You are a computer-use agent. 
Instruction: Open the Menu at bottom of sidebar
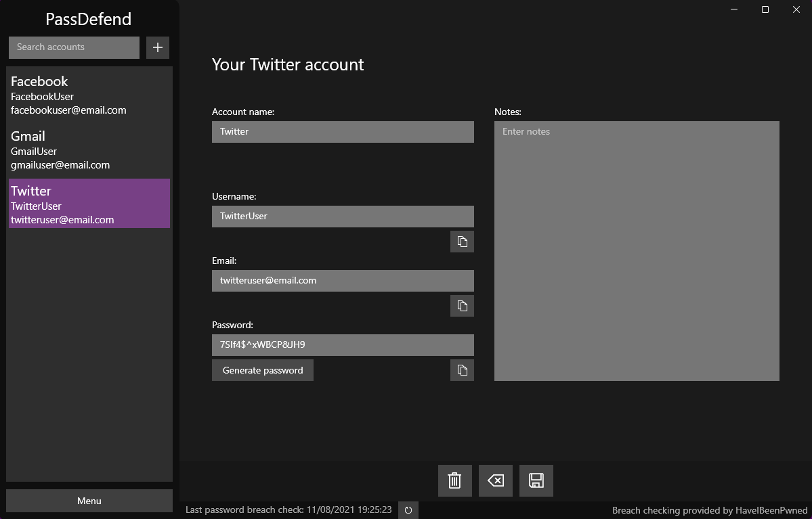(89, 501)
